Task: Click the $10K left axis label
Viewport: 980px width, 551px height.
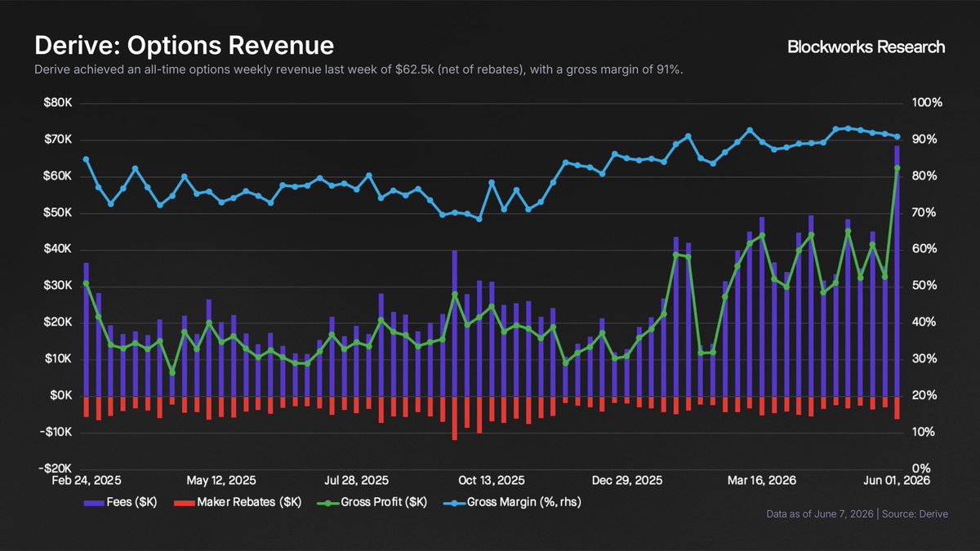Action: click(x=60, y=359)
